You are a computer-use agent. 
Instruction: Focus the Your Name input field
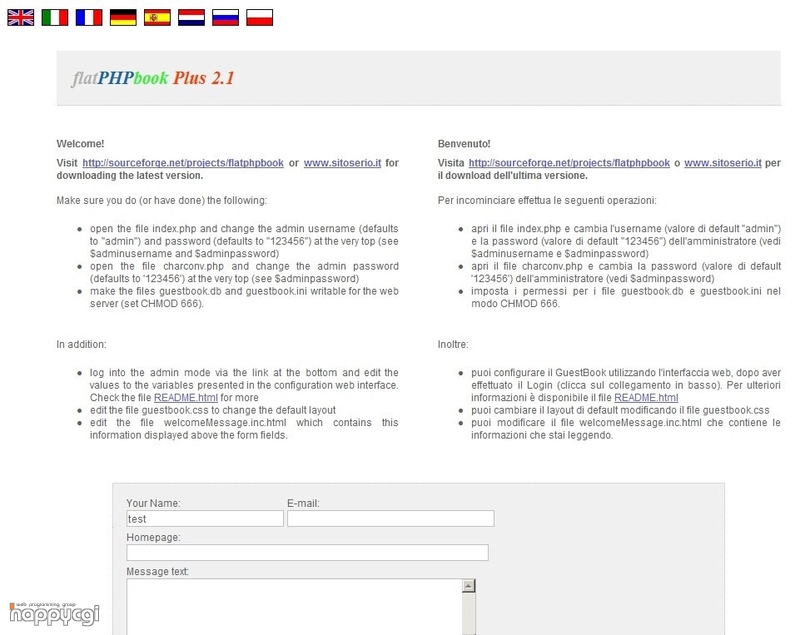(205, 519)
